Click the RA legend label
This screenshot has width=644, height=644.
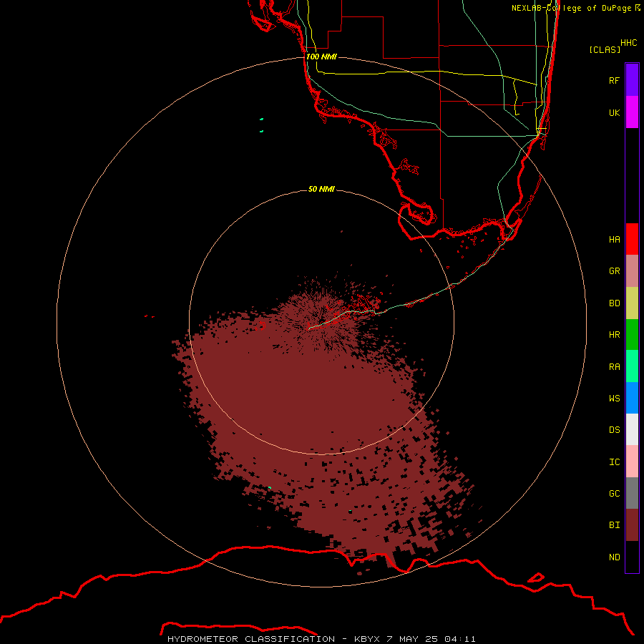pyautogui.click(x=614, y=367)
